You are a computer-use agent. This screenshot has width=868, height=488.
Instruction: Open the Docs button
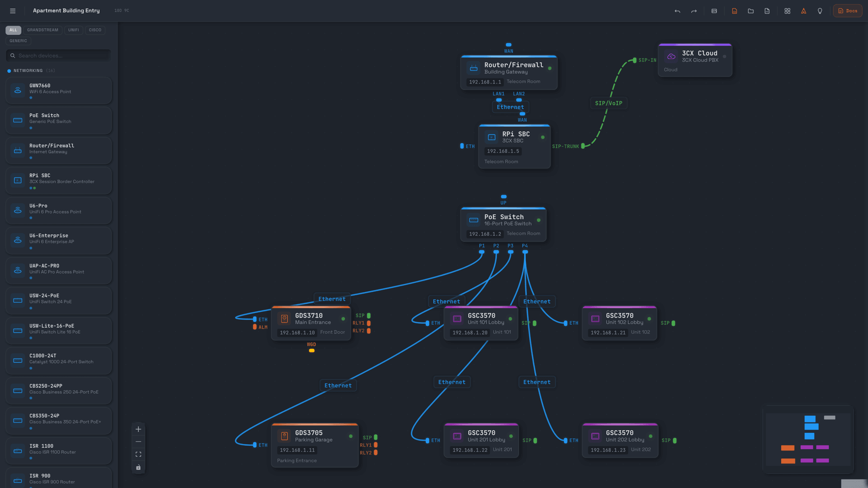(x=848, y=10)
